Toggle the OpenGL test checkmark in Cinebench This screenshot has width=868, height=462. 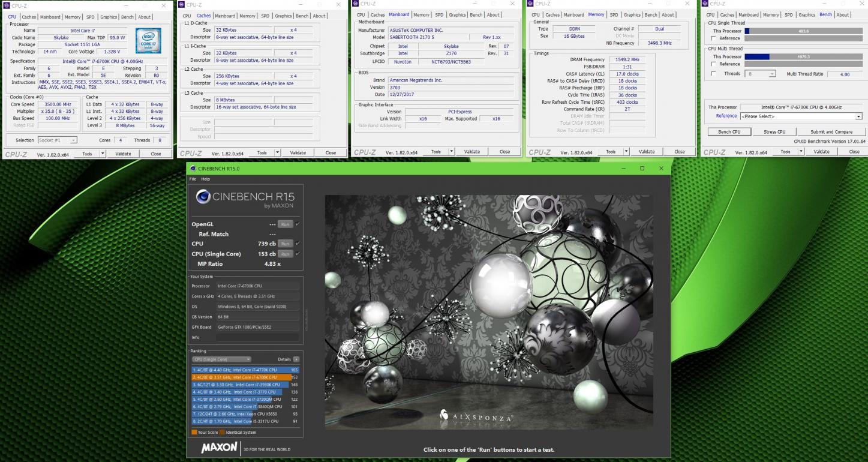click(298, 224)
